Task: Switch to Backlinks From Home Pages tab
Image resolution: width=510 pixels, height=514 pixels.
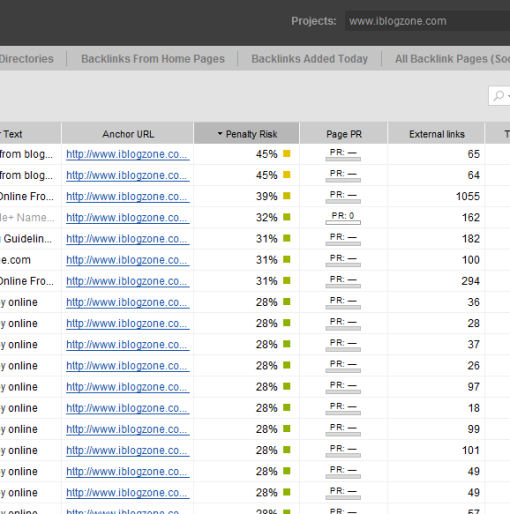Action: click(x=153, y=59)
